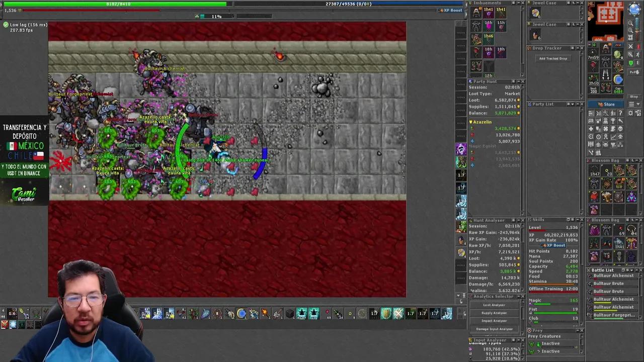The width and height of the screenshot is (644, 362).
Task: Use the blue ring action bar slot
Action: tap(242, 314)
